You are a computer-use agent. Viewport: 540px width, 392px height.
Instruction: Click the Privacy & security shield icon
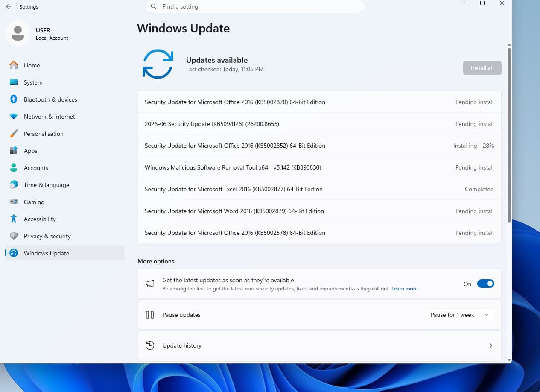click(x=14, y=236)
